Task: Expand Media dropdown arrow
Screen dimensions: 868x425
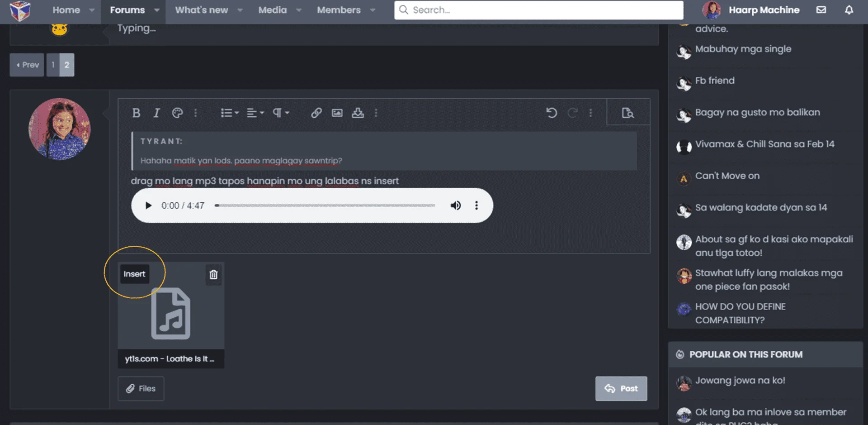Action: [299, 10]
